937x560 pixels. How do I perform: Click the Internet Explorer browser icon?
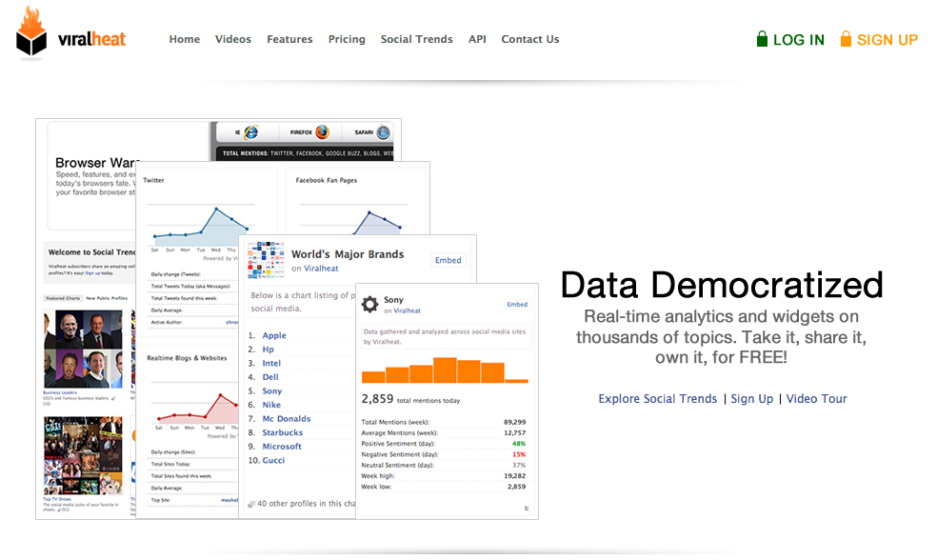[251, 132]
